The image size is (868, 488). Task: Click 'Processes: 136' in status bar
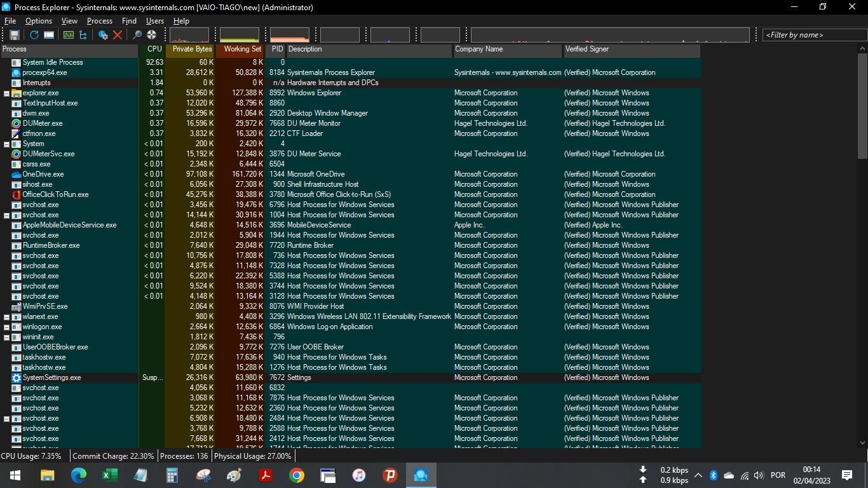click(184, 456)
